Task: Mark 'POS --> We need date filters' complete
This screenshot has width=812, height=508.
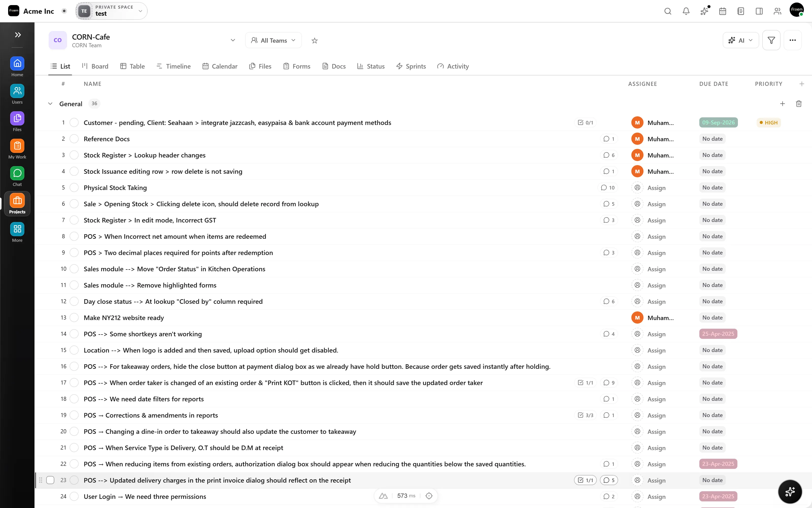Action: coord(74,399)
